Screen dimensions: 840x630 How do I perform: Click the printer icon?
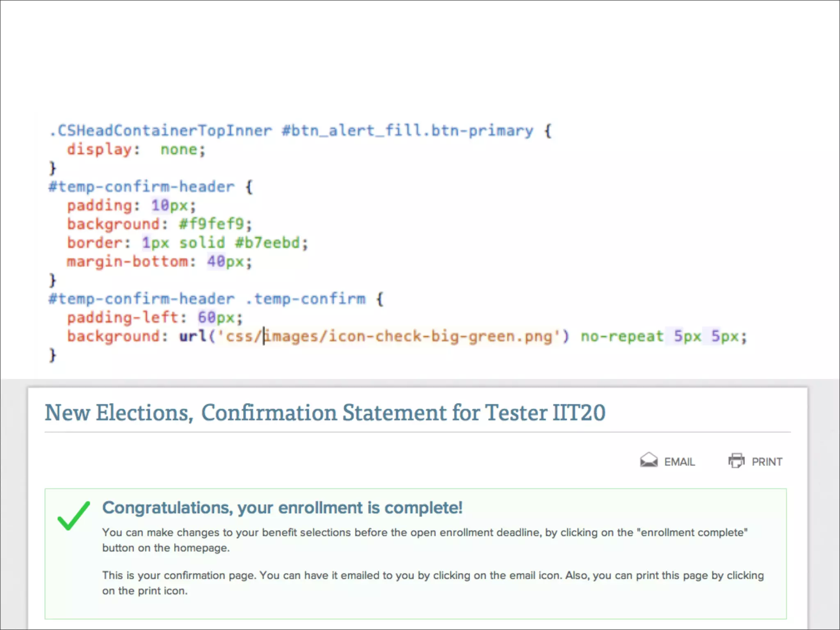coord(736,461)
